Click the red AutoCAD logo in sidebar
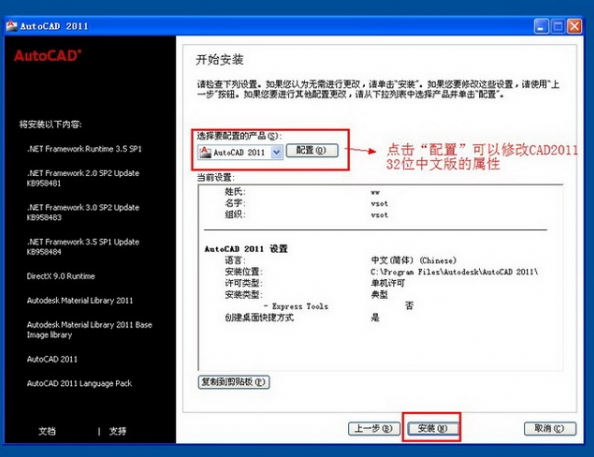 (x=47, y=56)
